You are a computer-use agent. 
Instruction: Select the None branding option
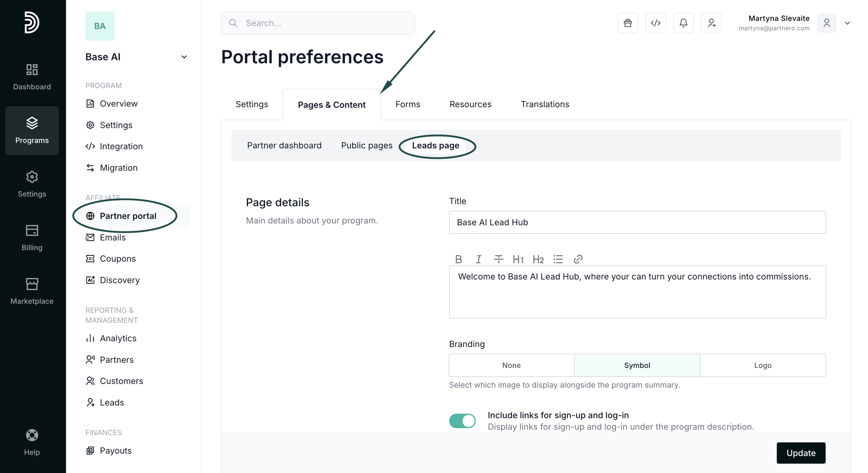point(511,365)
